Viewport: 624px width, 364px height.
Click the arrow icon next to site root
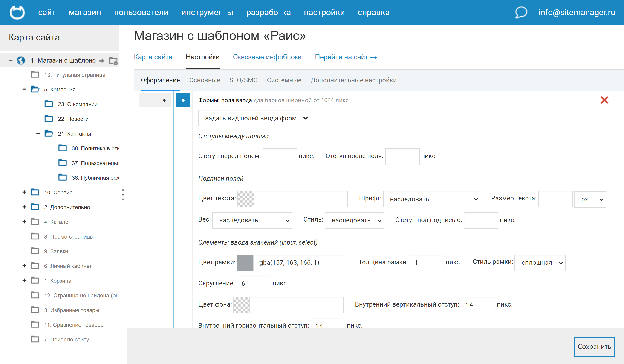tap(101, 61)
